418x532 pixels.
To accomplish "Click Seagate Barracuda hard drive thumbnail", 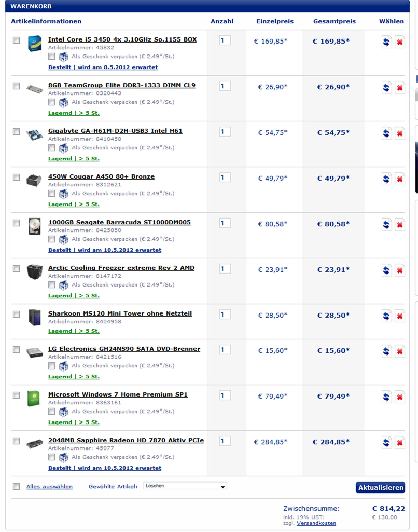I will pyautogui.click(x=35, y=226).
